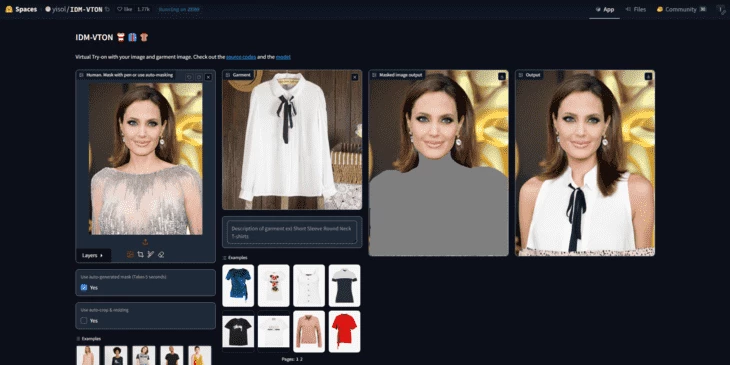
Task: Open the source codes link
Action: [x=241, y=57]
